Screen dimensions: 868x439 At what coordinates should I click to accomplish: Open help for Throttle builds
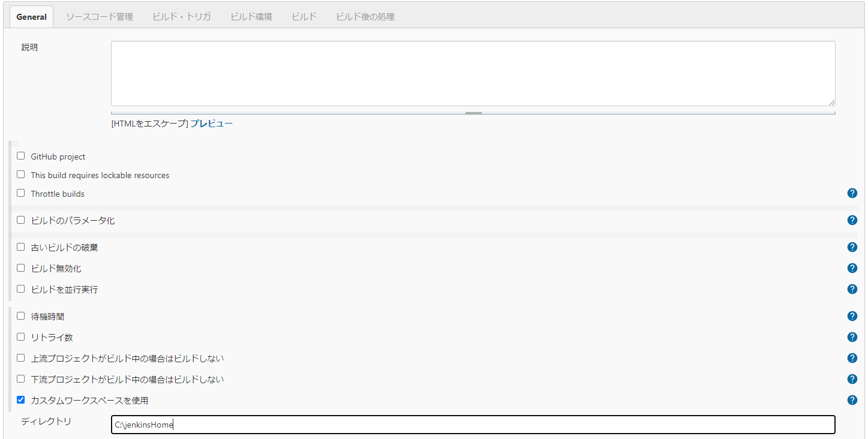[852, 193]
